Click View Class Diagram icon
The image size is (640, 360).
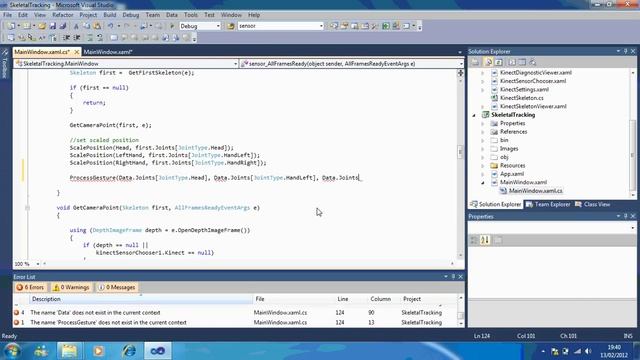tap(533, 62)
